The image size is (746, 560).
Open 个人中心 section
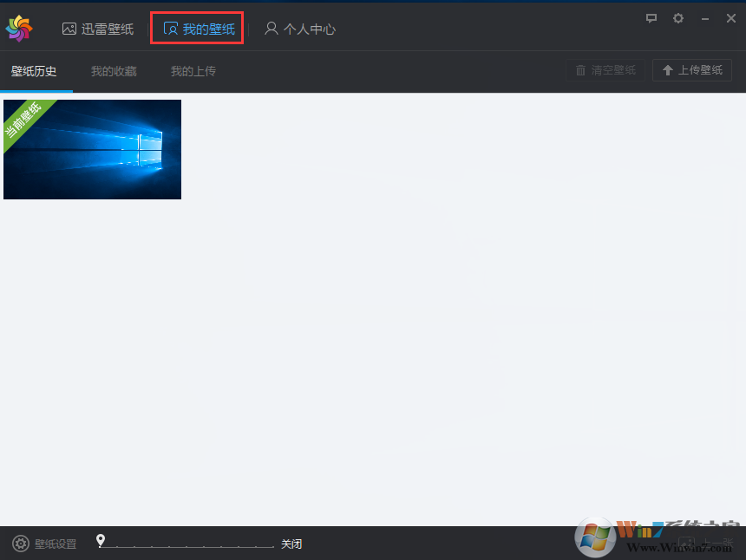[x=300, y=29]
